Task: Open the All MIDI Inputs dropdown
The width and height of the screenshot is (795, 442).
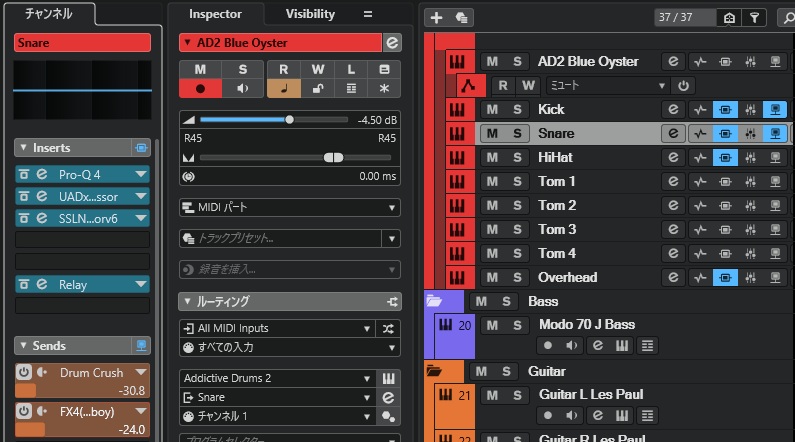Action: click(x=277, y=328)
